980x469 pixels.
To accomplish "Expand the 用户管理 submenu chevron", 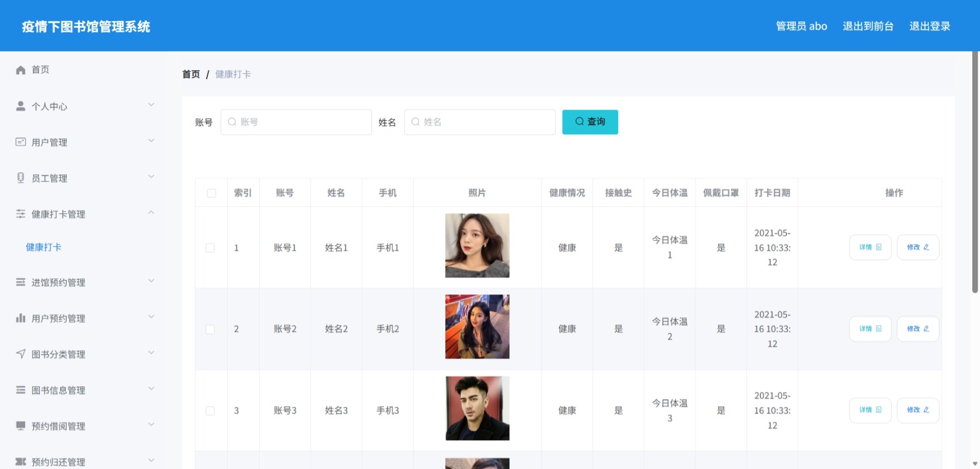I will [151, 141].
